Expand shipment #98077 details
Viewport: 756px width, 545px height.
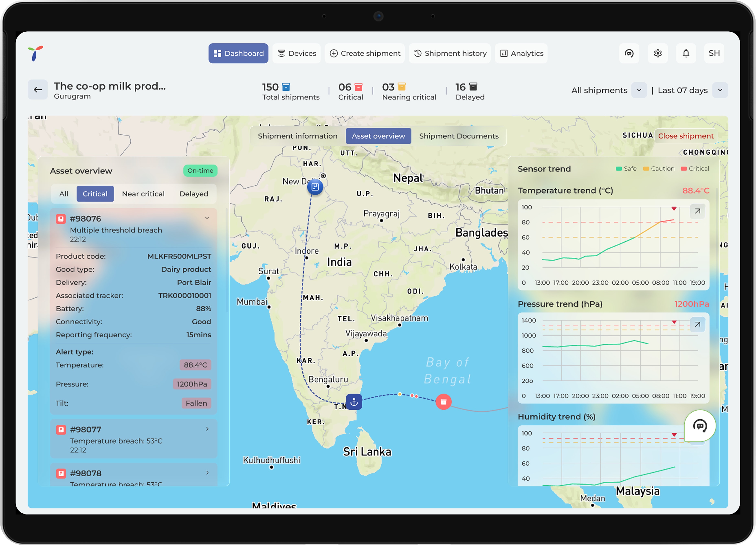click(207, 429)
